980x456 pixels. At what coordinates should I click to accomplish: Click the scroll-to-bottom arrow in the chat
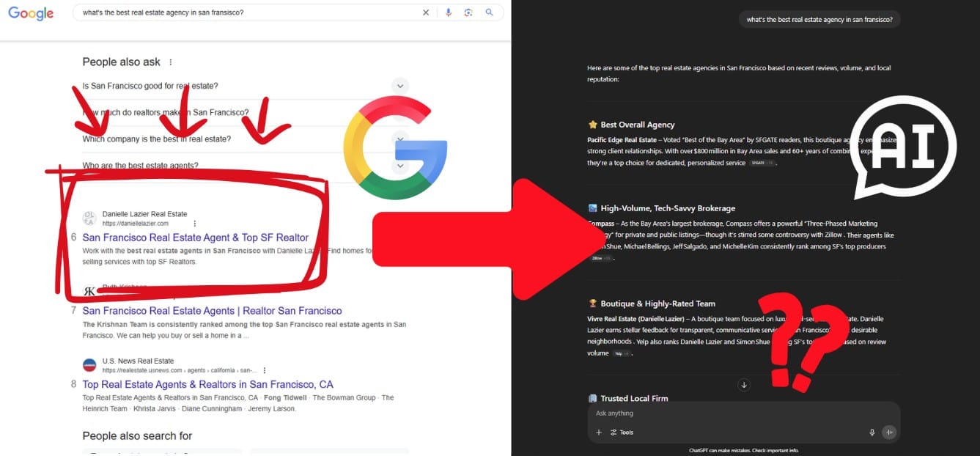(743, 385)
